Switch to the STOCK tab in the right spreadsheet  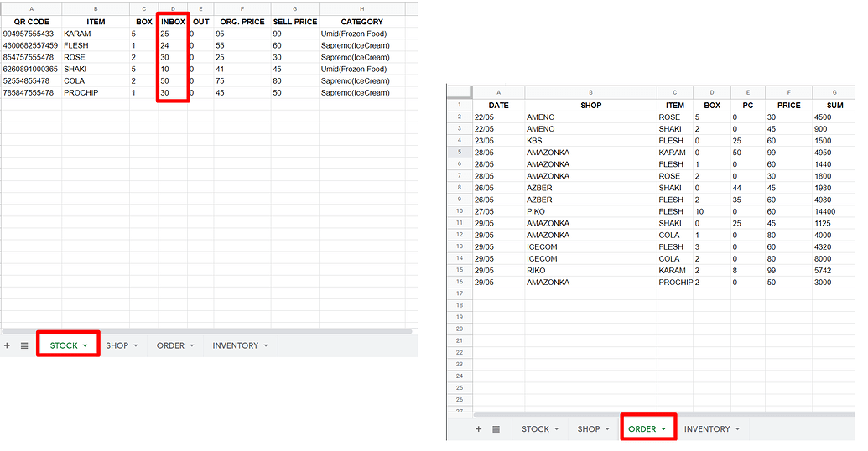click(535, 429)
